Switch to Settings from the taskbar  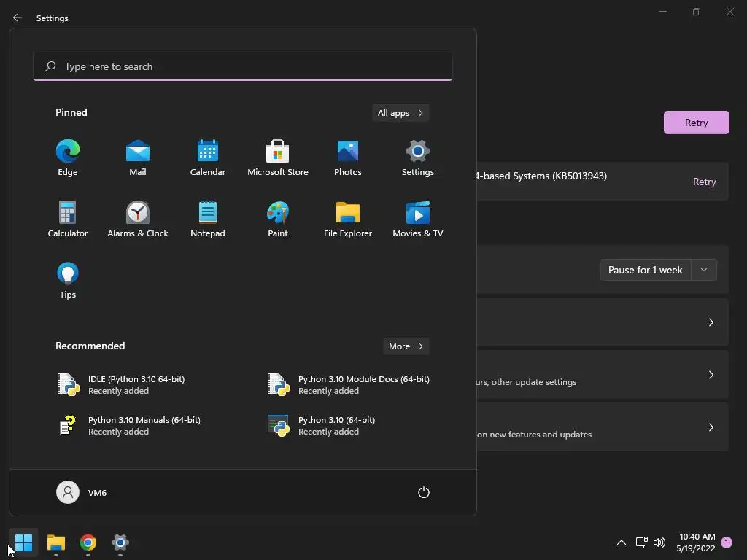pos(120,542)
